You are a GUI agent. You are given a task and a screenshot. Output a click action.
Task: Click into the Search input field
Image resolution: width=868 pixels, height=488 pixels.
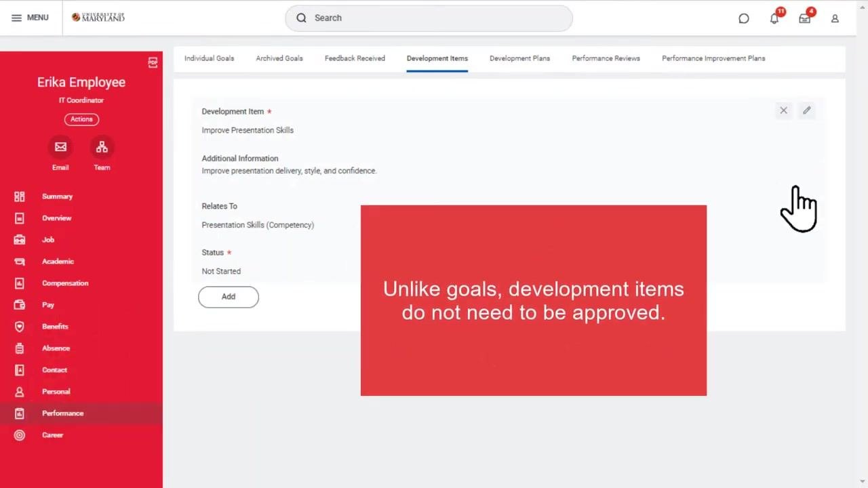coord(429,18)
